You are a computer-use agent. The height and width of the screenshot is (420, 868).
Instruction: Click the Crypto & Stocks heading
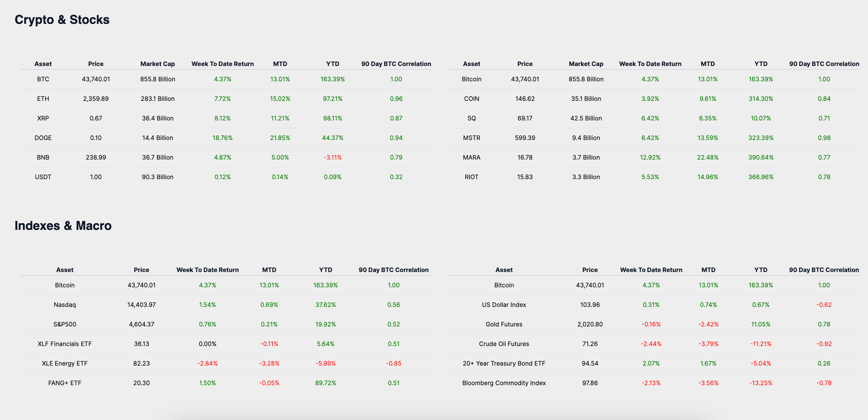click(62, 20)
